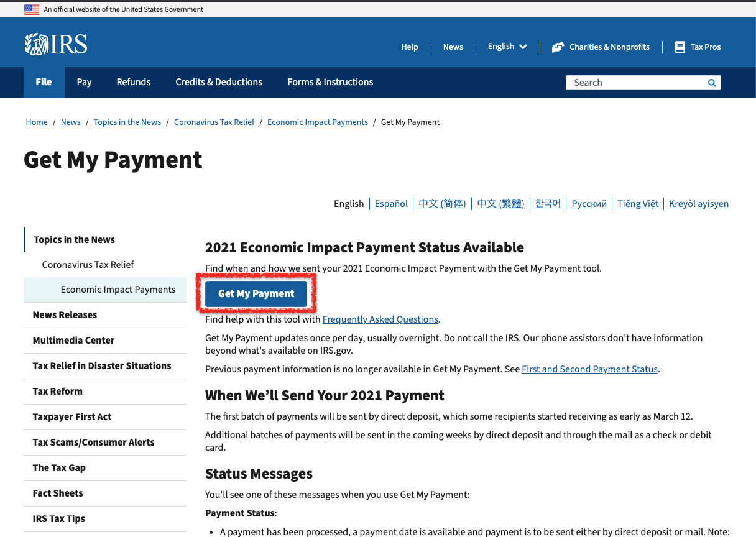756x537 pixels.
Task: Click the English current-language label
Action: tap(349, 204)
